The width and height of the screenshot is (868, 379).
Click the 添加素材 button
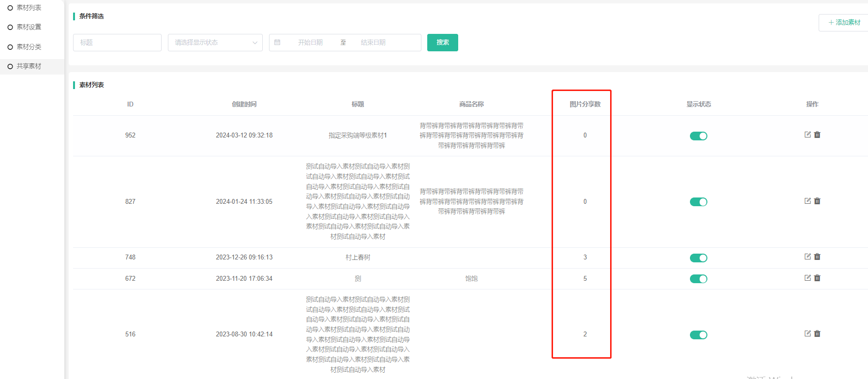(844, 23)
